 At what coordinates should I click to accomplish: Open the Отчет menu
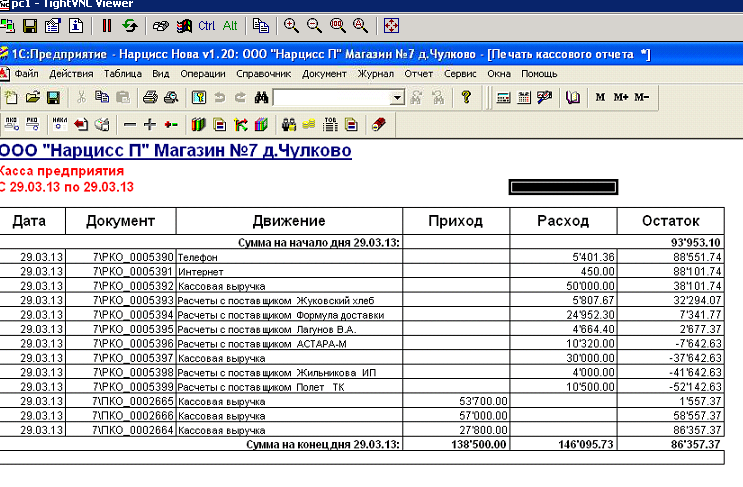[x=419, y=74]
